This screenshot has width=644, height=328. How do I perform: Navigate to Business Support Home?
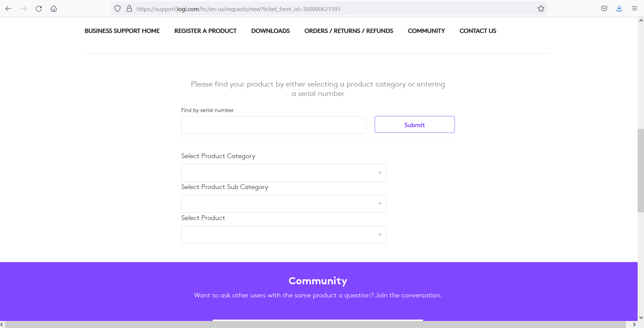pos(122,31)
